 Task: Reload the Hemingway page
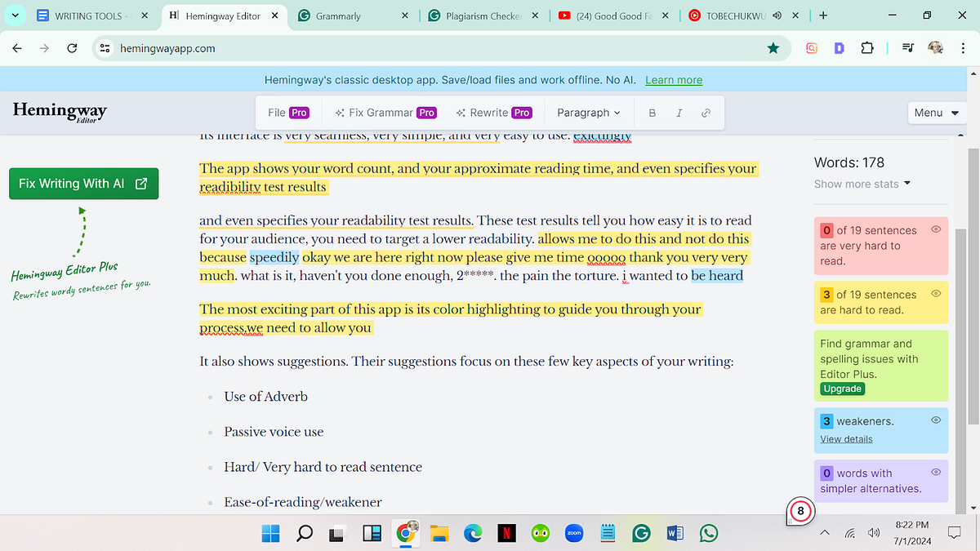click(72, 48)
